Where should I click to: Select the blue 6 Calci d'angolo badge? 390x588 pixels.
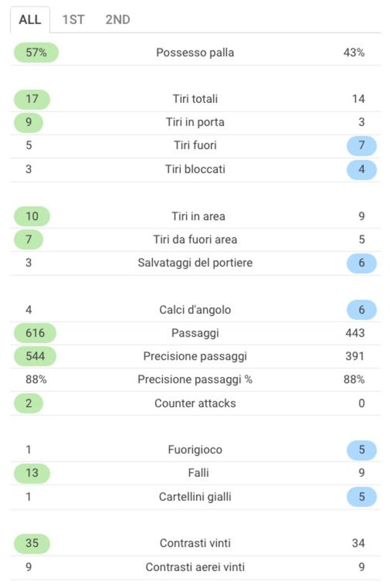pyautogui.click(x=362, y=310)
